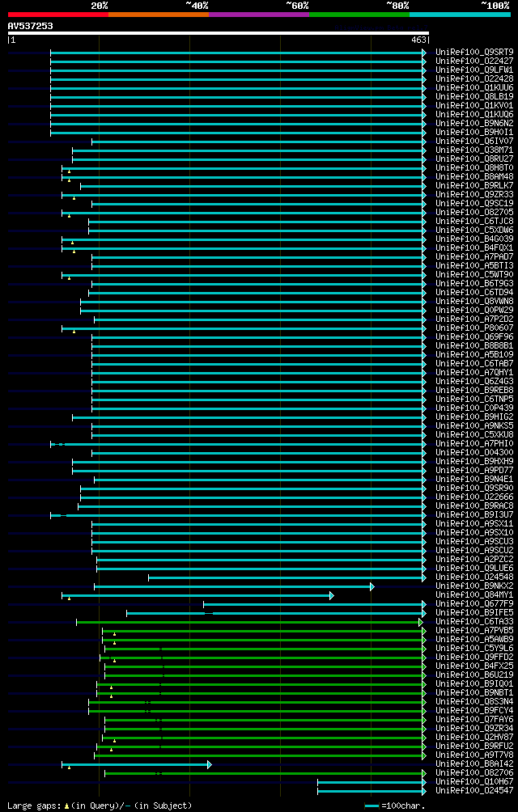The height and width of the screenshot is (812, 518).
Task: Select the UniRef100_A5AWB9 label
Action: [x=474, y=640]
